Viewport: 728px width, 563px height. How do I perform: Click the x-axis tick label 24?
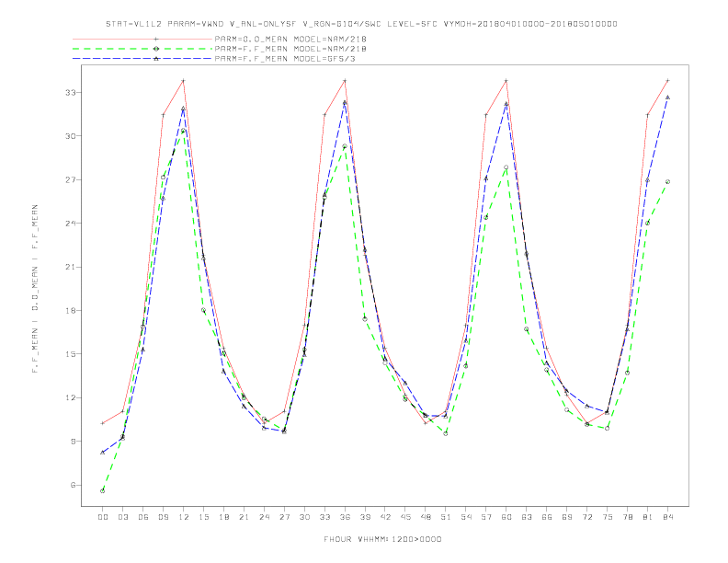264,517
